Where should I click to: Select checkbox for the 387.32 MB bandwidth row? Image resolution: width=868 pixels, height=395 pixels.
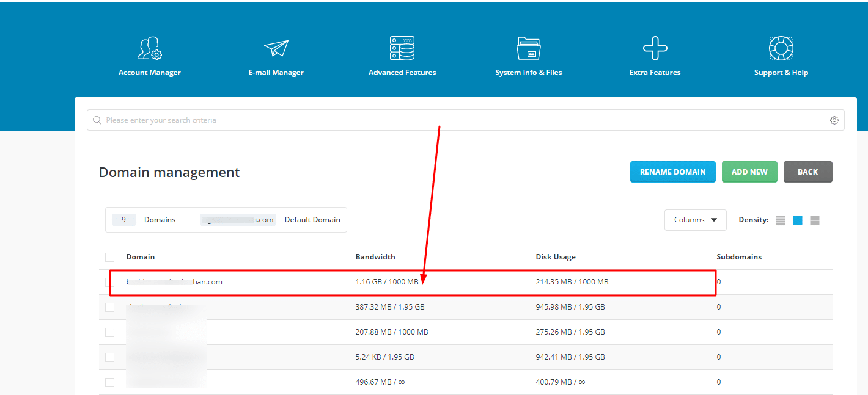click(x=110, y=307)
